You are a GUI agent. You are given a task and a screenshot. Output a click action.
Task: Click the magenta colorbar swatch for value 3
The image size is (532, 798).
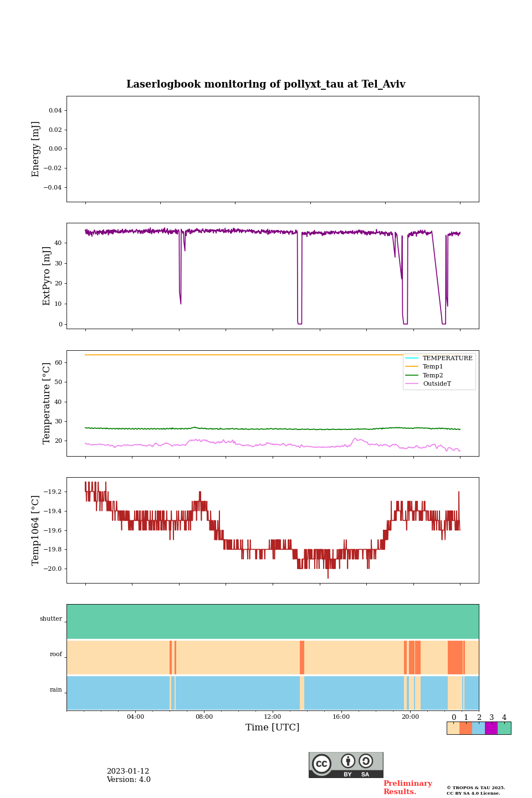coord(492,728)
